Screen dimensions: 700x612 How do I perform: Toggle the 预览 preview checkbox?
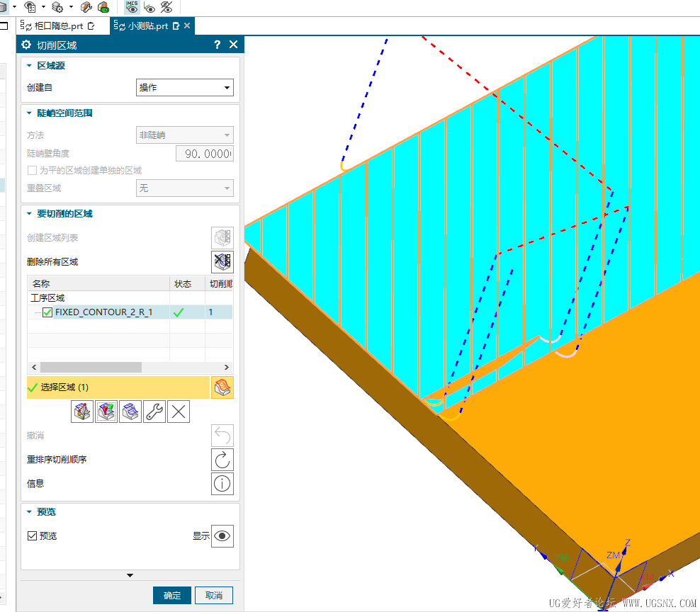tap(32, 536)
